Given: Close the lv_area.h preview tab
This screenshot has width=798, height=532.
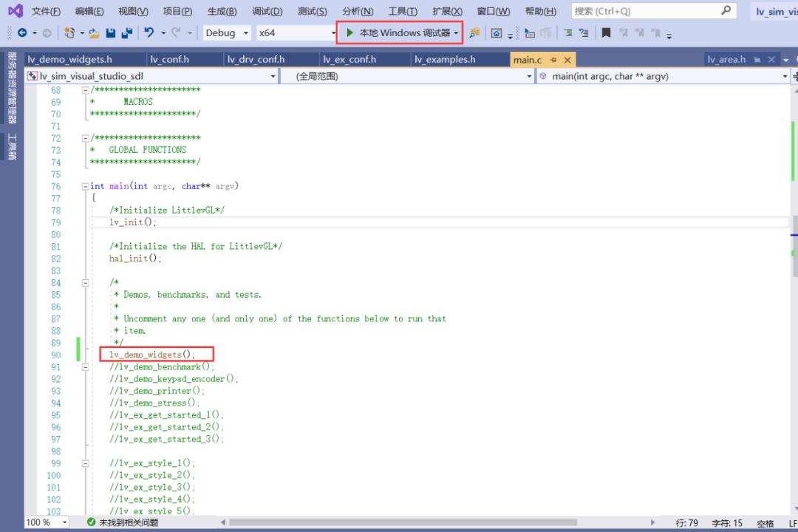Looking at the screenshot, I should [x=771, y=60].
